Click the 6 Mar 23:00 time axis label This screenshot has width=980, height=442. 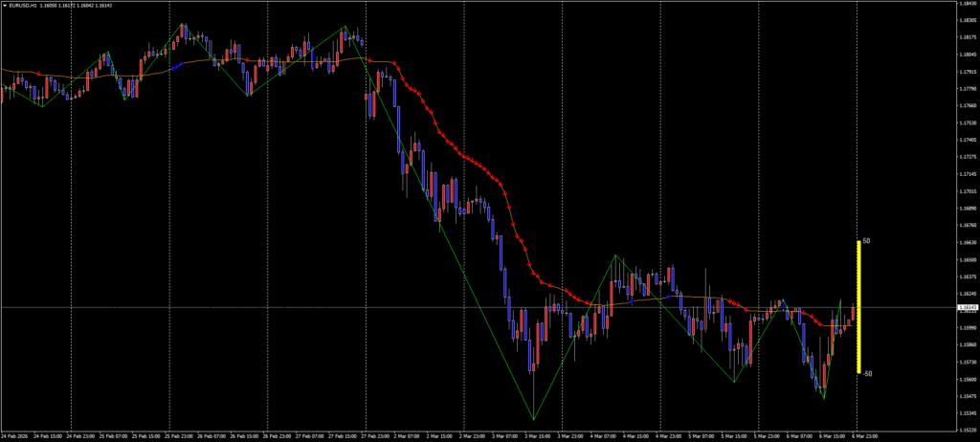click(865, 436)
